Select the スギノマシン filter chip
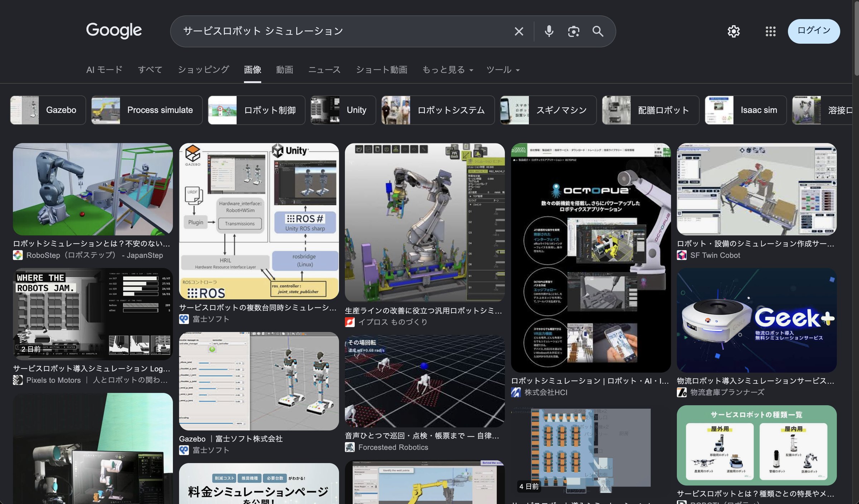 tap(548, 110)
